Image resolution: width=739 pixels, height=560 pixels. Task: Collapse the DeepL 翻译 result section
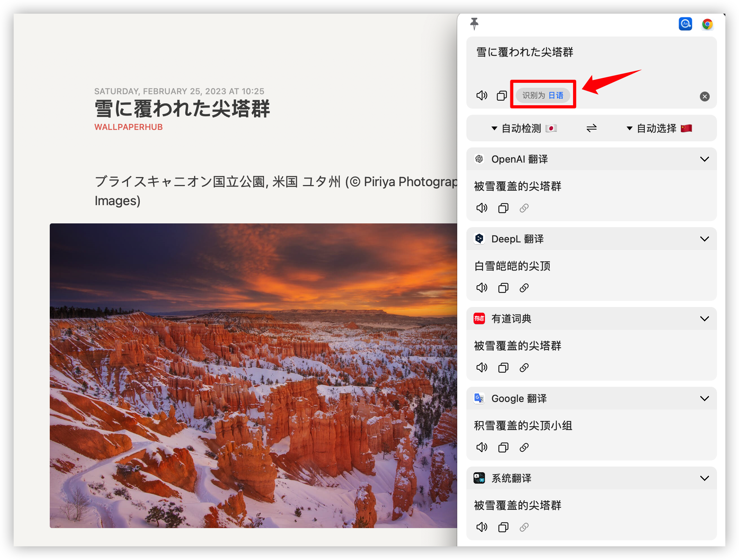[704, 239]
